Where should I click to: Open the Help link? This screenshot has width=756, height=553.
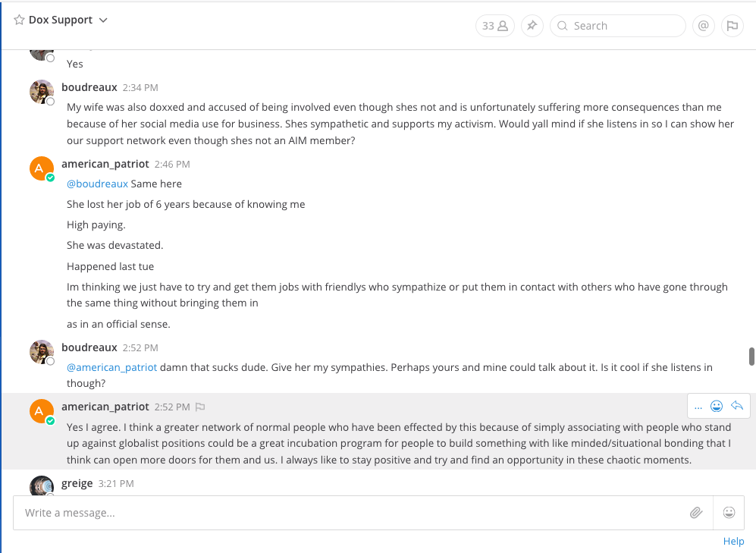click(733, 541)
